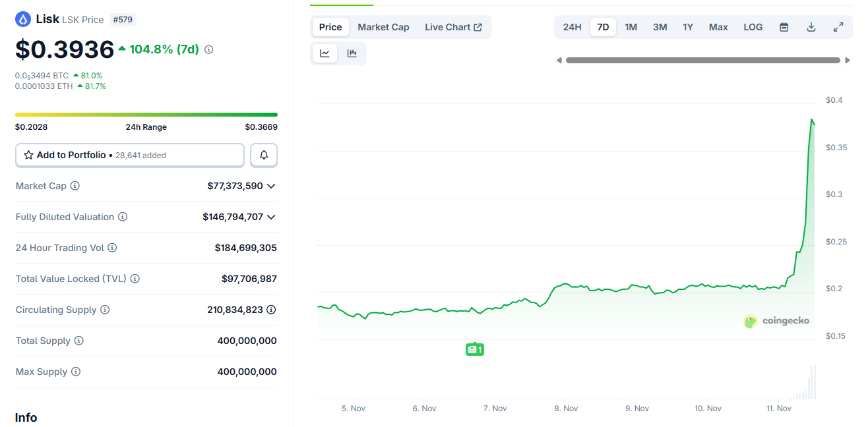Switch chart to candlestick view
Viewport: 868px width, 427px height.
coord(352,53)
